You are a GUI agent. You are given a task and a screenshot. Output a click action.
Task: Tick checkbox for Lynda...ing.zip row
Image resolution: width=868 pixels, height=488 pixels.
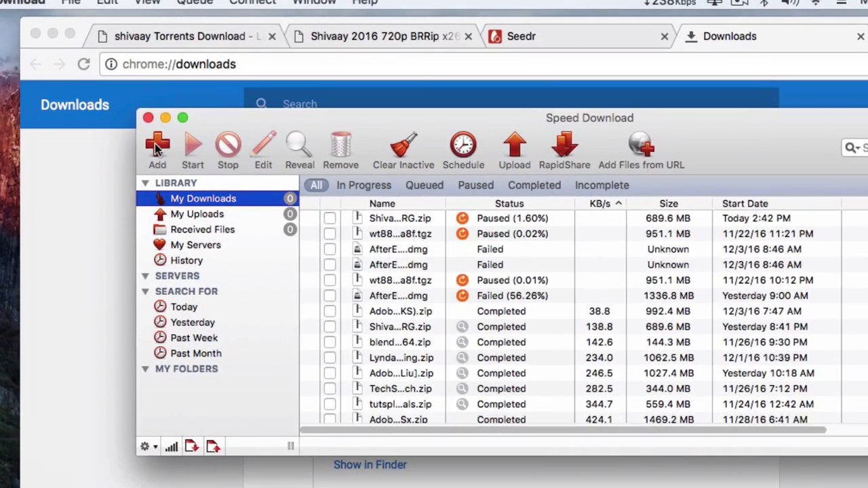tap(330, 358)
